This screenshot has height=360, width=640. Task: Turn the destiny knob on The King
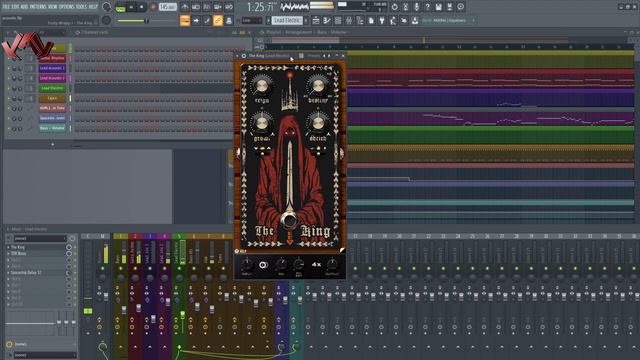[x=318, y=85]
